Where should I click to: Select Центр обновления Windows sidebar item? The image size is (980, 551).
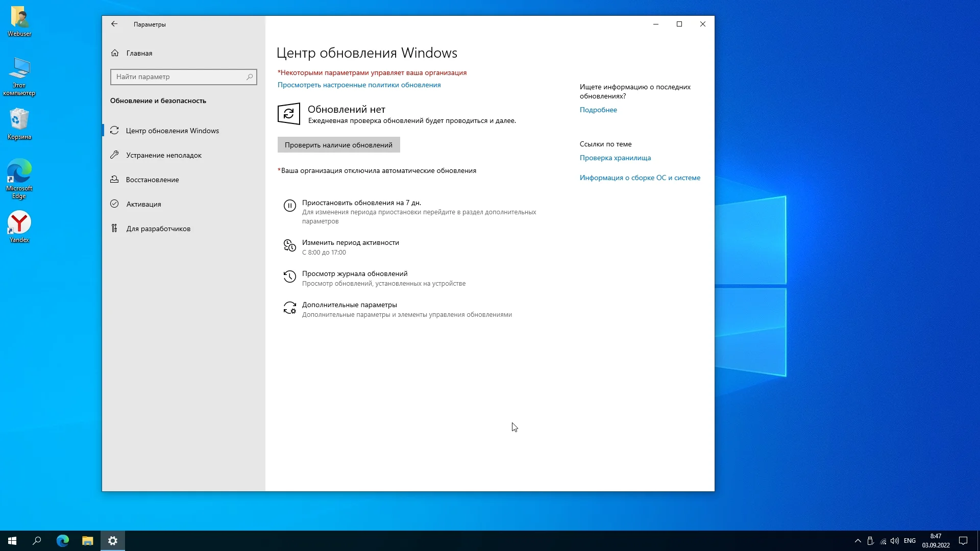(172, 131)
